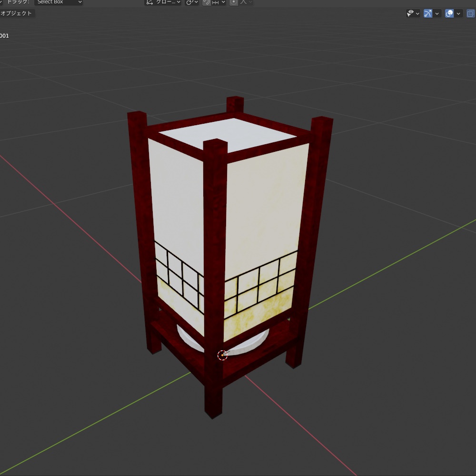
Task: Toggle viewport Overlays off
Action: pos(449,13)
